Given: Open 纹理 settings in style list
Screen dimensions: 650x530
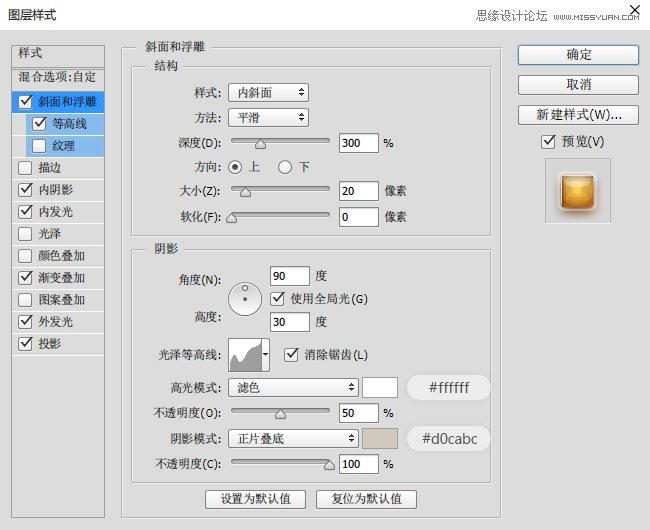Looking at the screenshot, I should 63,146.
